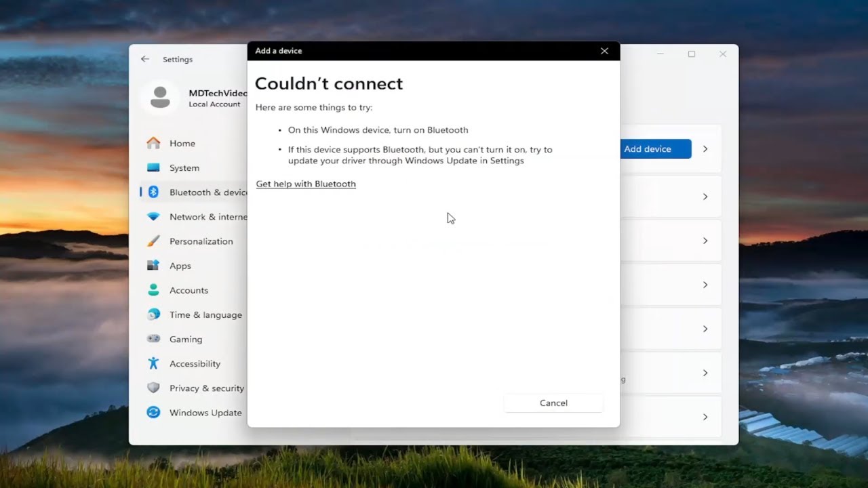Close the Settings window
This screenshot has width=868, height=488.
723,54
